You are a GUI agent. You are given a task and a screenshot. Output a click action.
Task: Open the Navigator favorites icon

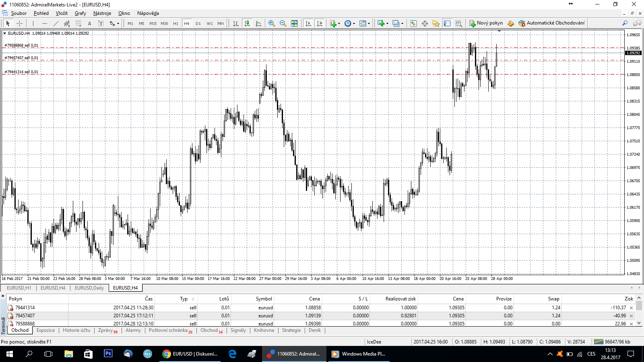pyautogui.click(x=436, y=23)
